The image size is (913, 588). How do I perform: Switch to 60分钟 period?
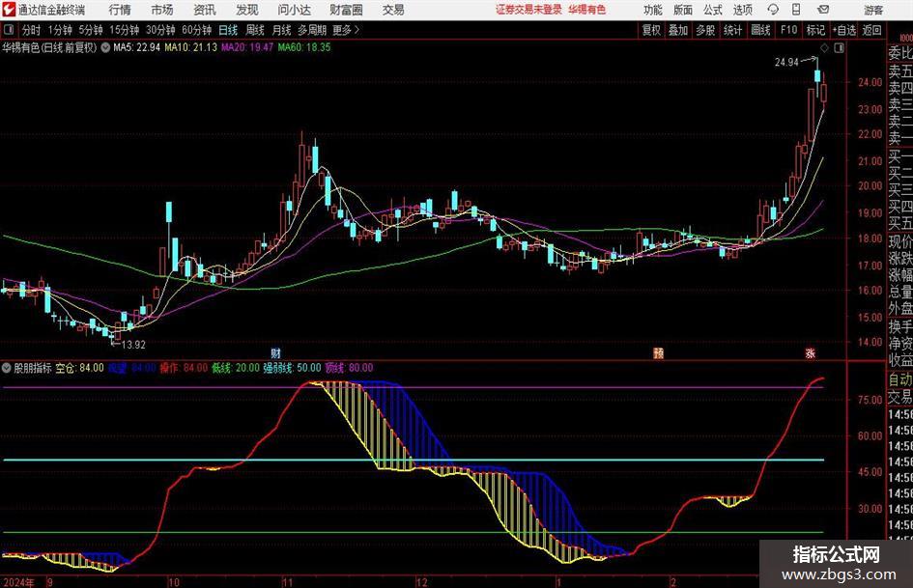(197, 30)
